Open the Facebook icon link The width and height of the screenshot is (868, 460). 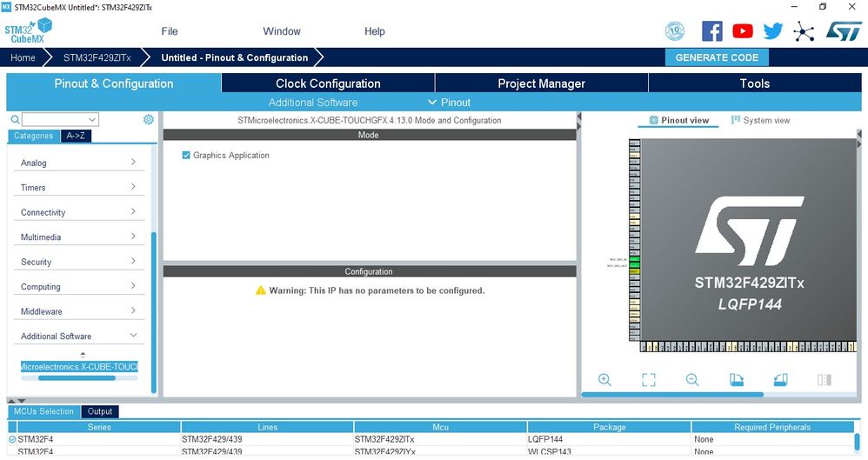pos(712,31)
